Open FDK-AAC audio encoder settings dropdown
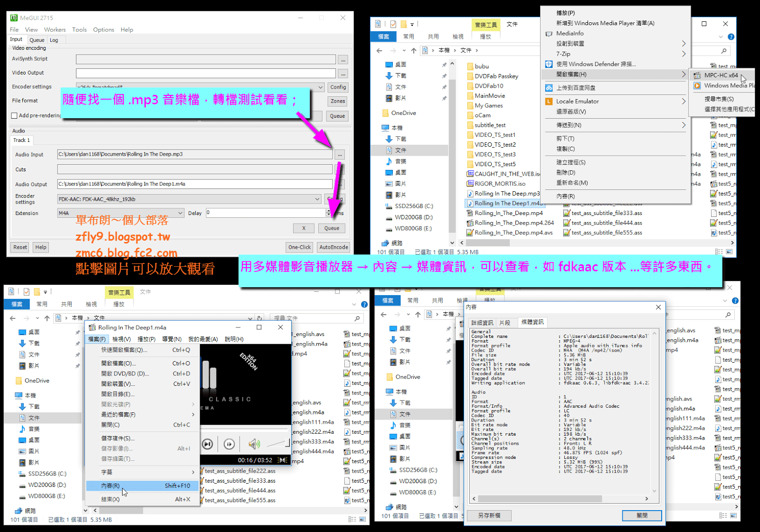760x532 pixels. tap(317, 199)
